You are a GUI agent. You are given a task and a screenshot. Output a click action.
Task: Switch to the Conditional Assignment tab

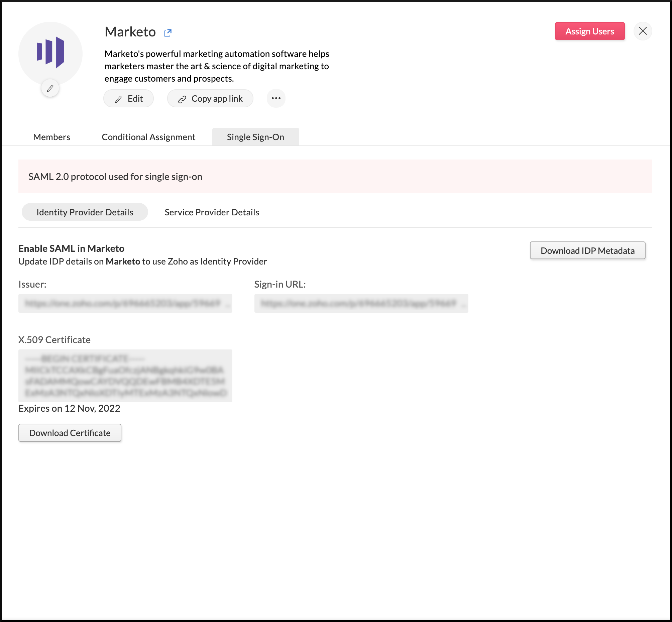point(149,136)
